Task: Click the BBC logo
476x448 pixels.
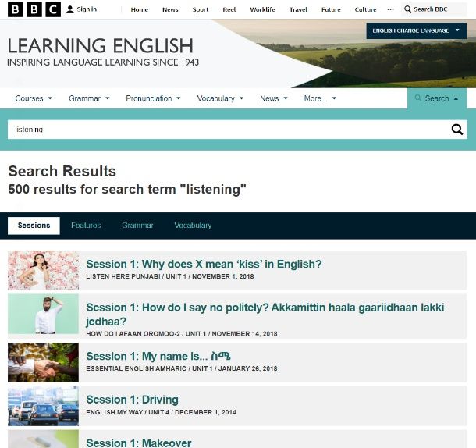Action: [x=34, y=9]
